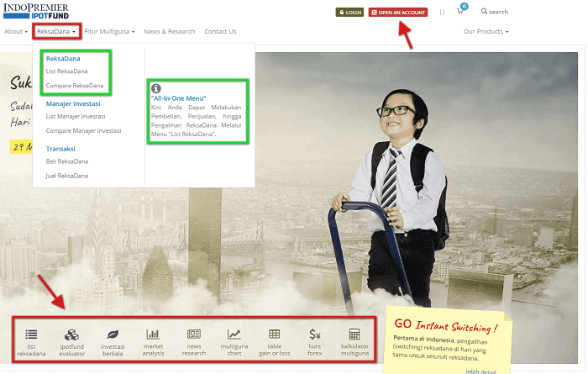The image size is (588, 374).
Task: Open the multiguna chart icon
Action: pyautogui.click(x=234, y=334)
